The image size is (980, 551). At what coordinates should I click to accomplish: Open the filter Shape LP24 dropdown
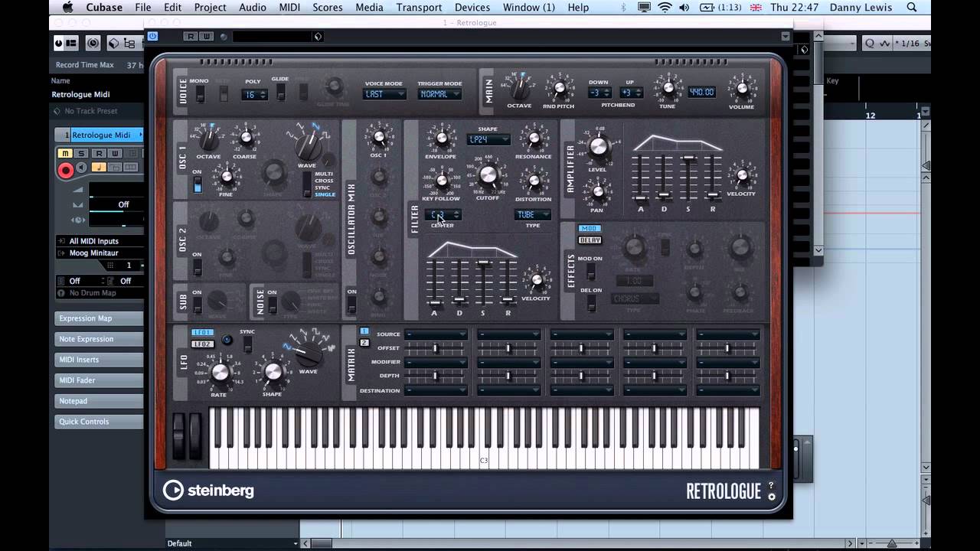tap(488, 139)
